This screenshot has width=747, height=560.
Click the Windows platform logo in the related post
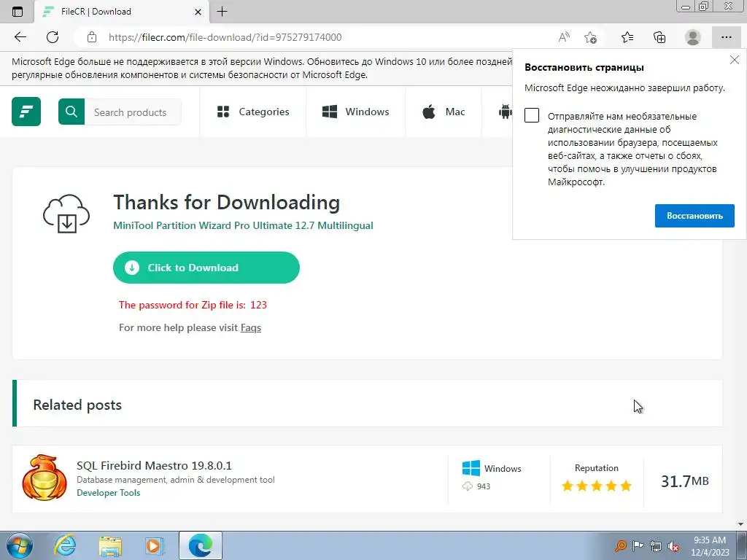pos(471,468)
